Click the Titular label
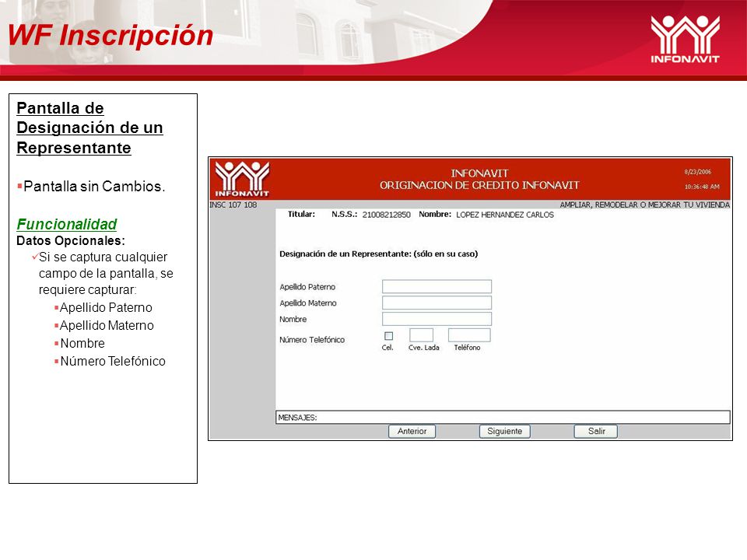This screenshot has width=747, height=560. click(x=301, y=215)
